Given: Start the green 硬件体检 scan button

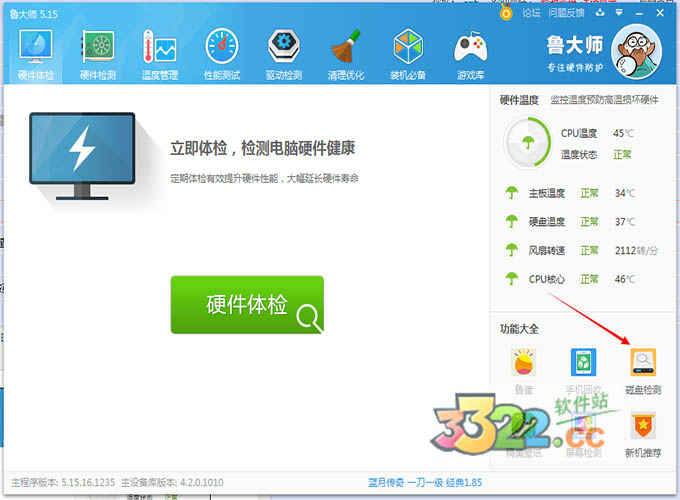Looking at the screenshot, I should 247,304.
